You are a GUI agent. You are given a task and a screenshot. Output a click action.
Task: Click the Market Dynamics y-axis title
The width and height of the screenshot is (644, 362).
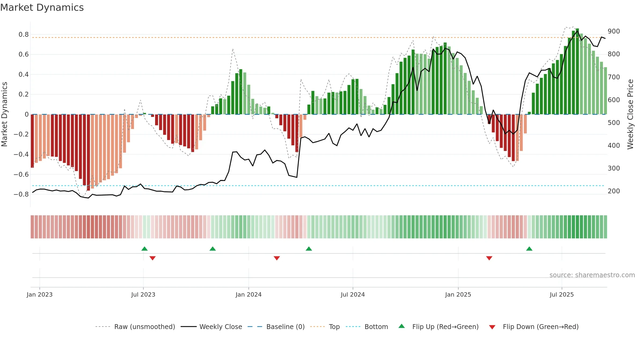(x=4, y=114)
